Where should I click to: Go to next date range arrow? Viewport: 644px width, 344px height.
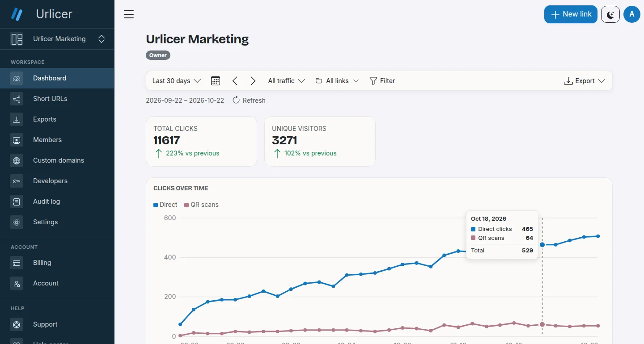click(253, 81)
